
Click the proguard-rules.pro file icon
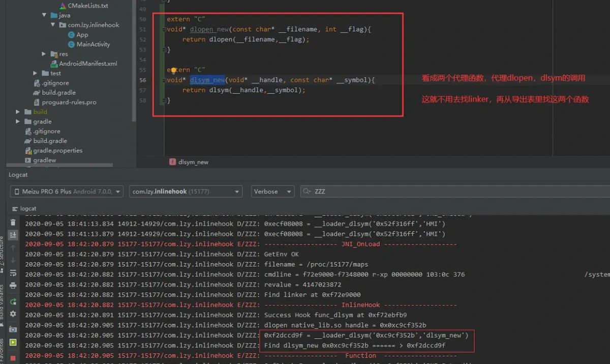click(x=37, y=102)
